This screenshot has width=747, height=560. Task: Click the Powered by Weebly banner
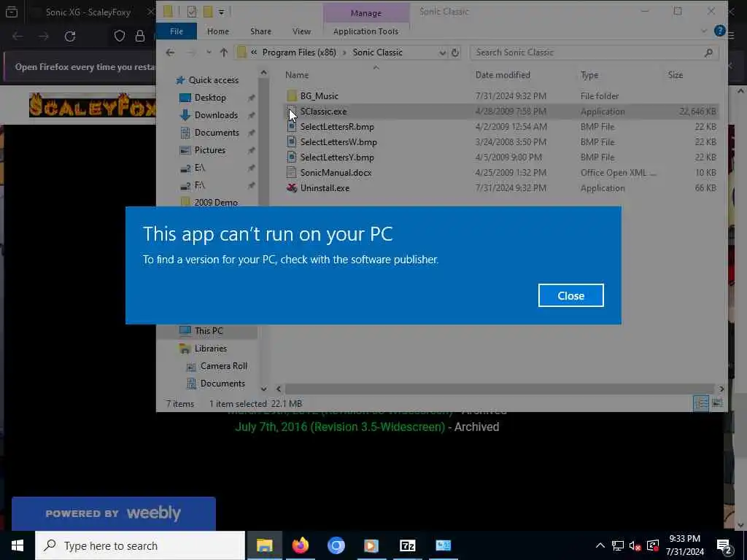[x=113, y=513]
